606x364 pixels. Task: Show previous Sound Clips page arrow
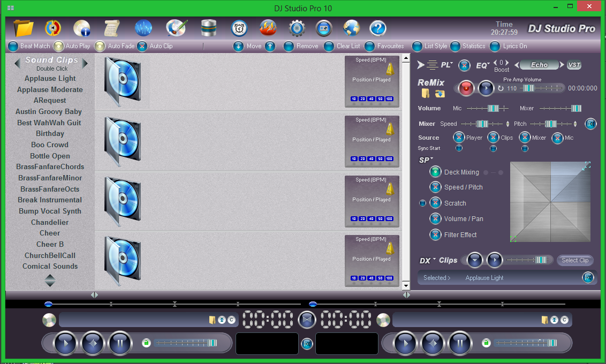tap(17, 63)
